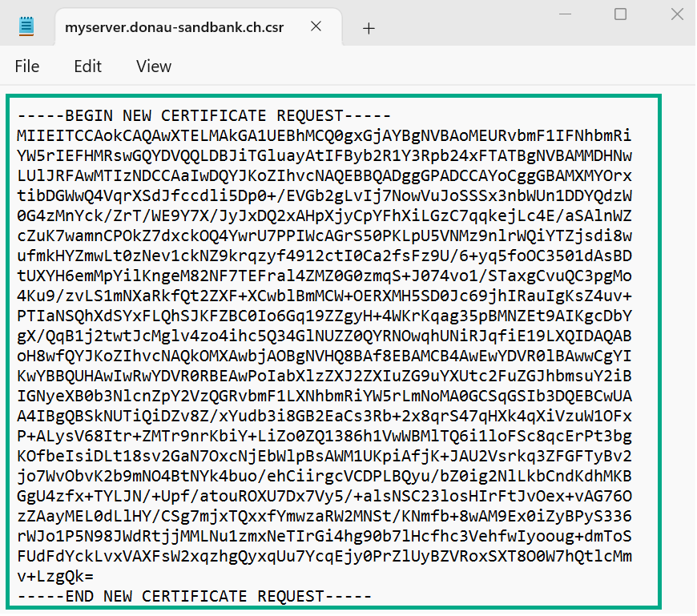
Task: Click the line starting with LUlJRFAwMTIz
Action: [x=324, y=175]
